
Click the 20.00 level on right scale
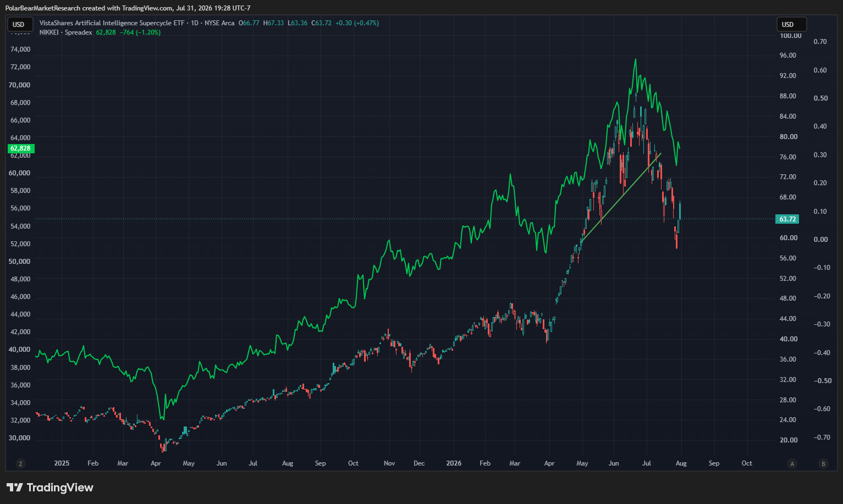(788, 440)
